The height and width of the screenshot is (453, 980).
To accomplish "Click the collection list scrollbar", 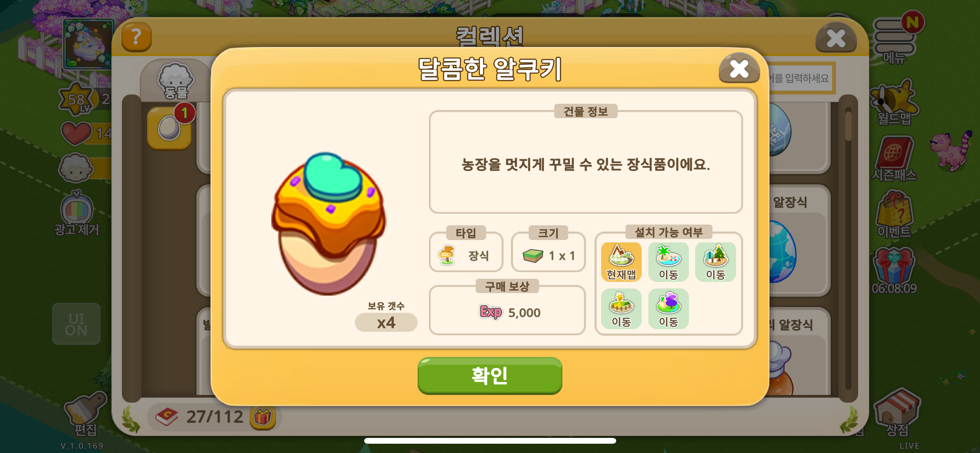I will (x=848, y=248).
